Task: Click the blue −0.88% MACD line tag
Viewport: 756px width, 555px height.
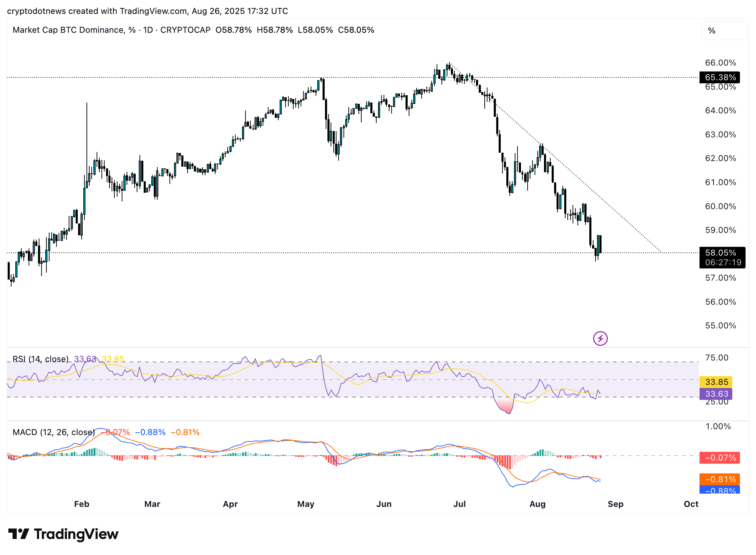Action: pos(719,490)
